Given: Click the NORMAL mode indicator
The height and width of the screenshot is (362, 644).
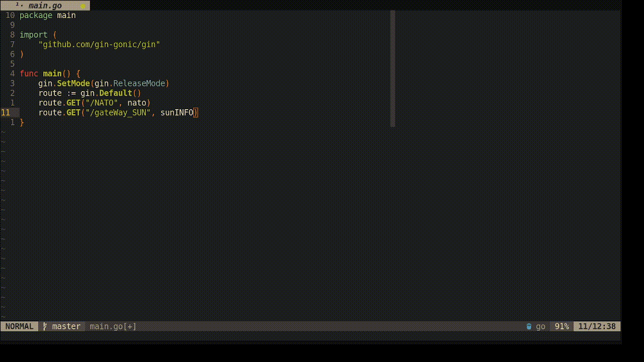Looking at the screenshot, I should tap(19, 326).
